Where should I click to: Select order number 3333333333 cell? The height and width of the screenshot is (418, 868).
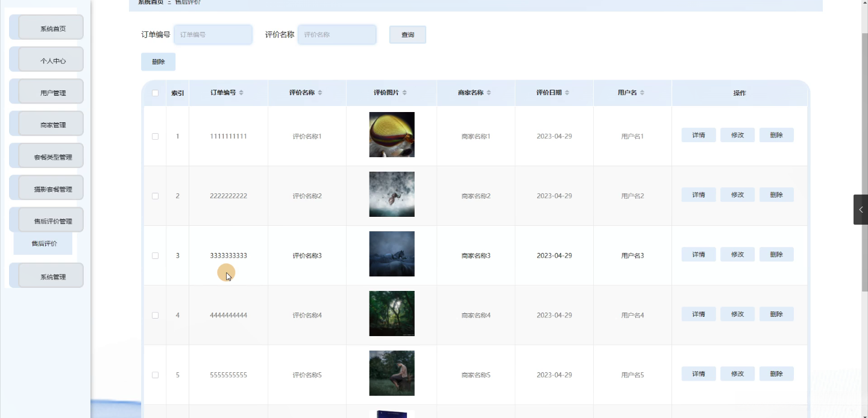[228, 255]
